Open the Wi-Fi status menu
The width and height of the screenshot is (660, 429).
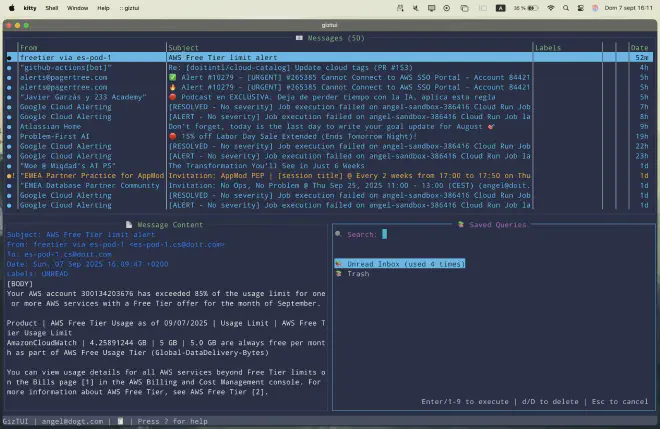click(x=551, y=8)
